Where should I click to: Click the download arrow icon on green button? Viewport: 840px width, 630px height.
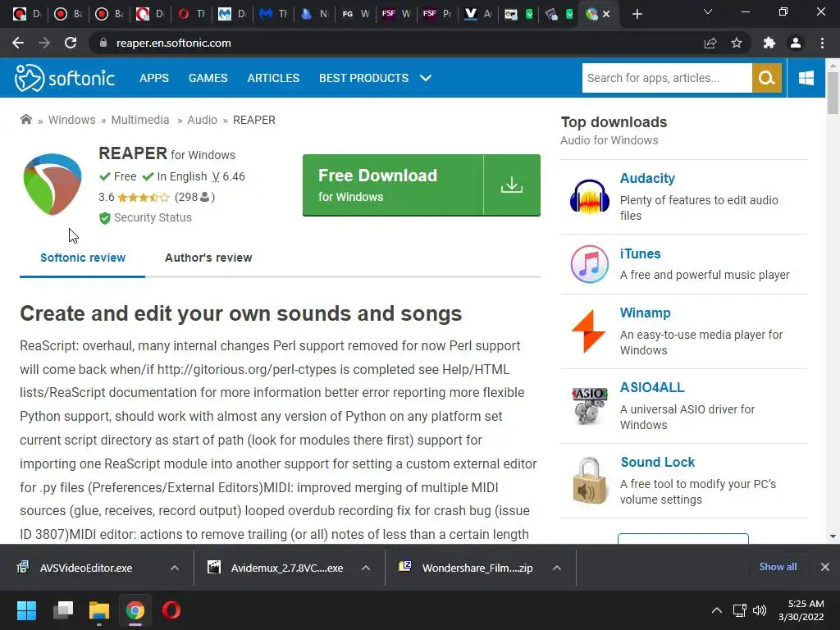point(512,185)
